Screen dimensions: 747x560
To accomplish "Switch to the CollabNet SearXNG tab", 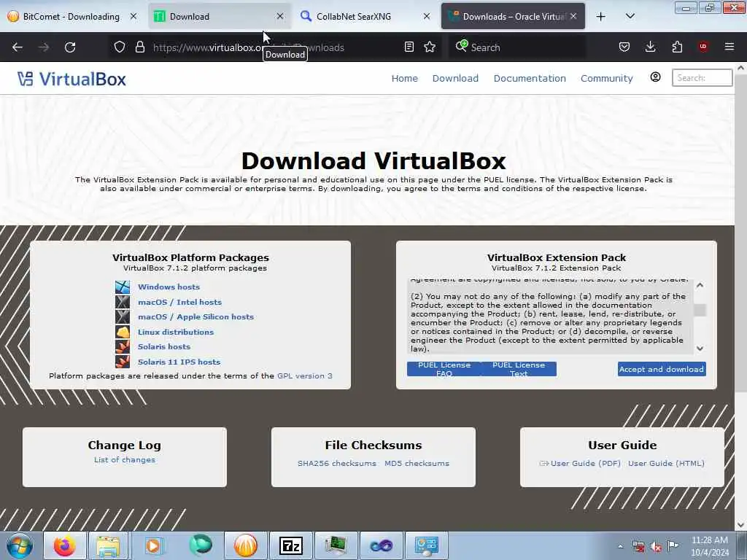I will click(x=366, y=16).
